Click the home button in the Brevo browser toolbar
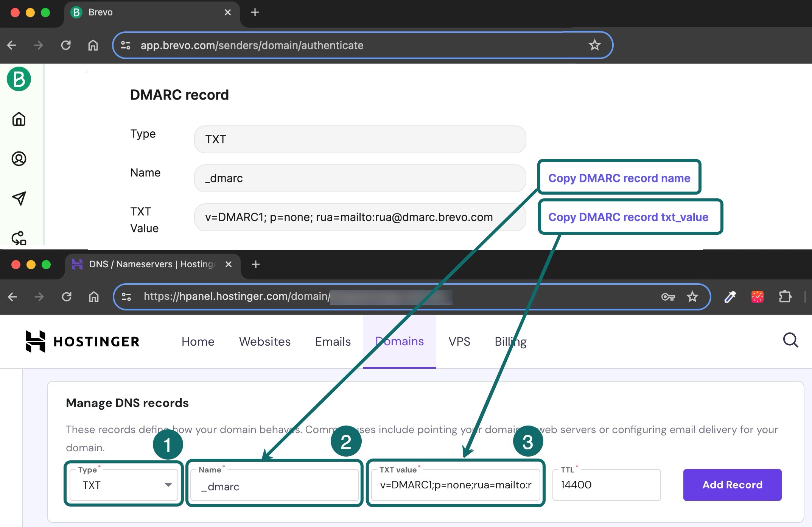This screenshot has height=527, width=812. pyautogui.click(x=93, y=45)
